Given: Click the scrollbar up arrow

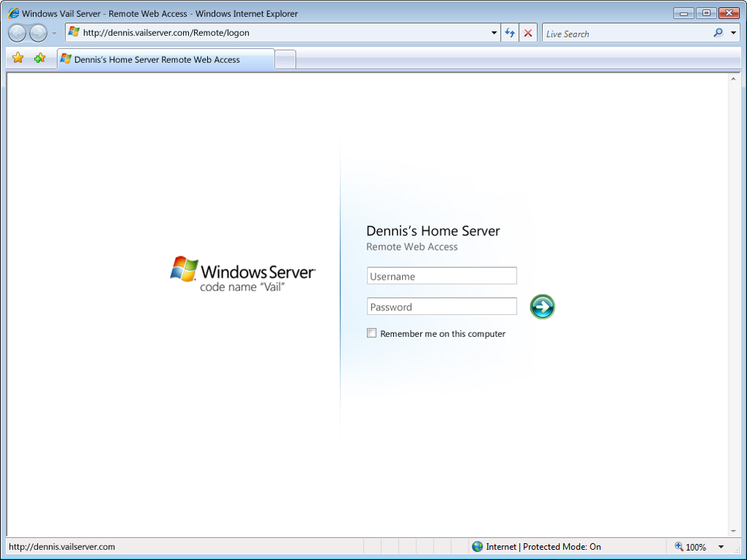Looking at the screenshot, I should tap(733, 79).
